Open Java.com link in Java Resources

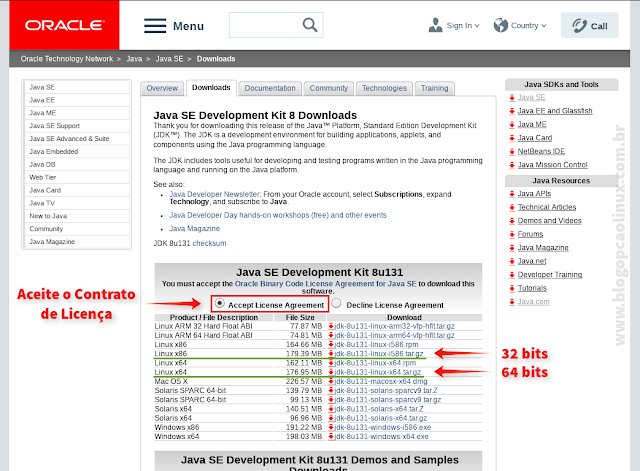tap(533, 302)
